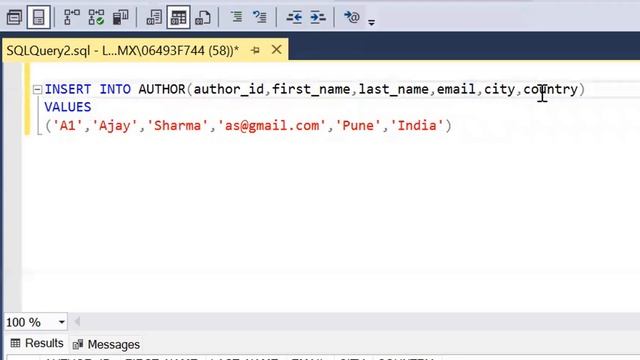Click the INTO keyword in the query
The image size is (640, 360).
[115, 89]
